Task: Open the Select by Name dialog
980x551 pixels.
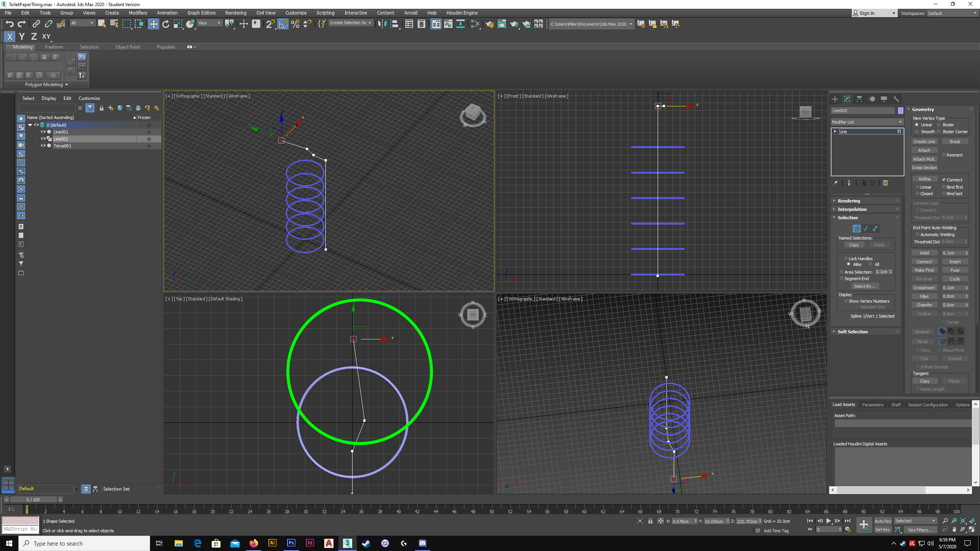Action: [x=114, y=24]
